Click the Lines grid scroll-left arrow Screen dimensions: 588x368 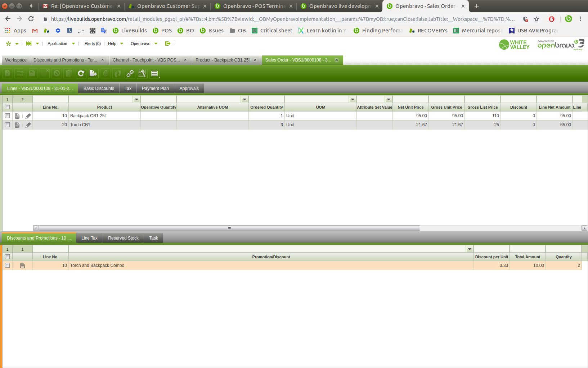(x=36, y=228)
